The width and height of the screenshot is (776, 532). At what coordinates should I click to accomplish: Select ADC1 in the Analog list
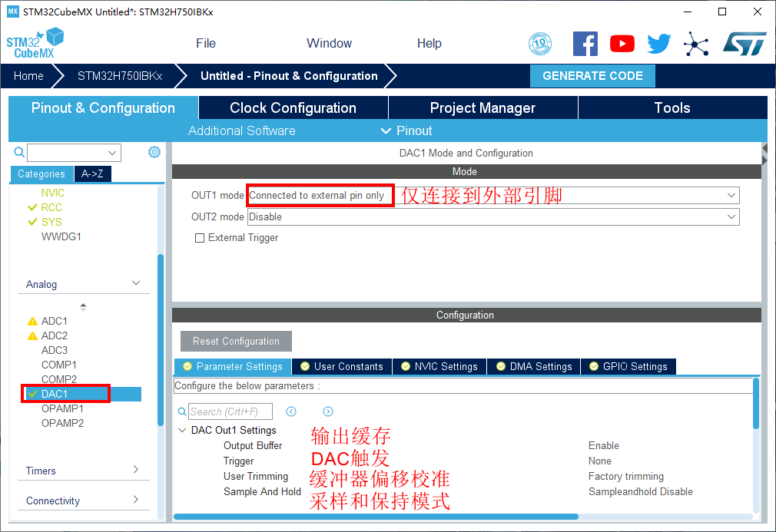(55, 321)
